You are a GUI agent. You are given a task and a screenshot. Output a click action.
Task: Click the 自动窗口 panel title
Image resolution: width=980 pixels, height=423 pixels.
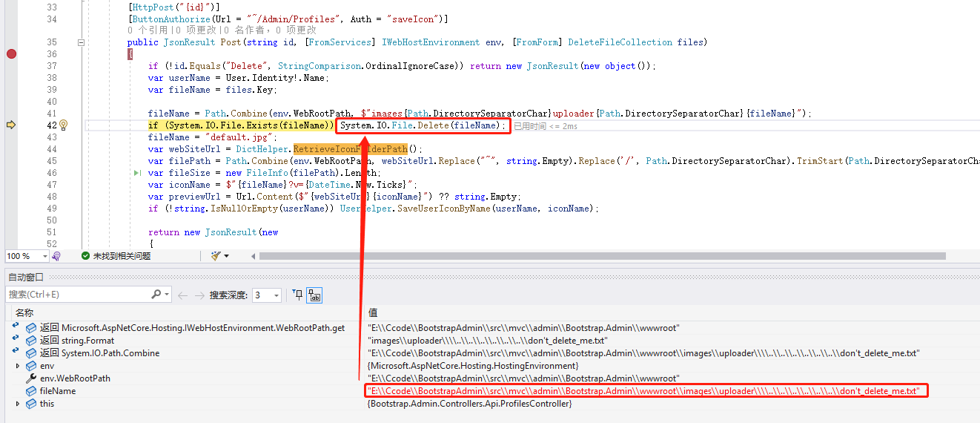point(26,277)
